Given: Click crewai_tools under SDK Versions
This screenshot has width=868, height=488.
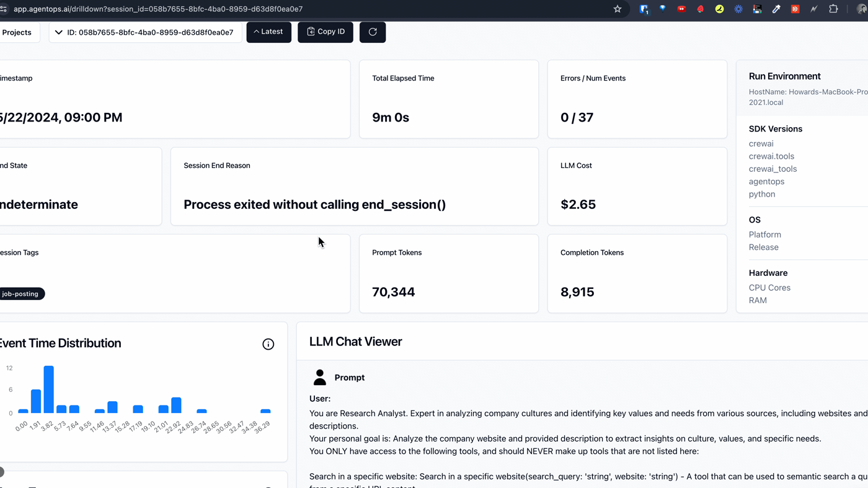Looking at the screenshot, I should [x=773, y=169].
